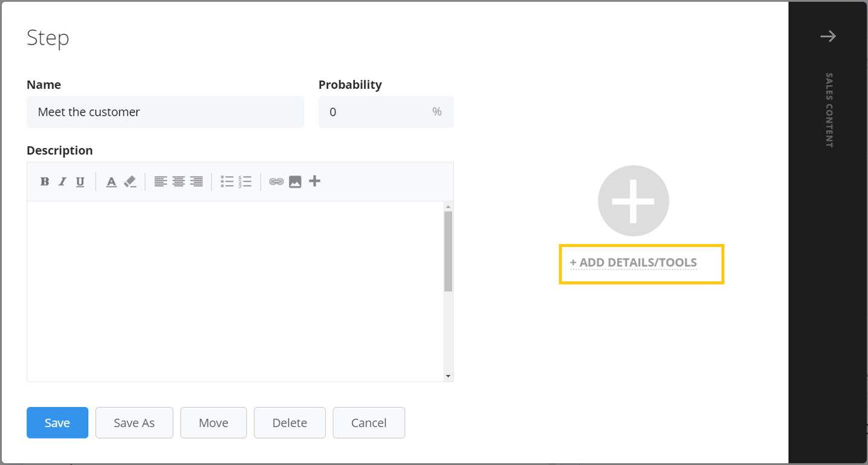Expand the panel using the arrow icon
The image size is (868, 465).
pyautogui.click(x=828, y=36)
